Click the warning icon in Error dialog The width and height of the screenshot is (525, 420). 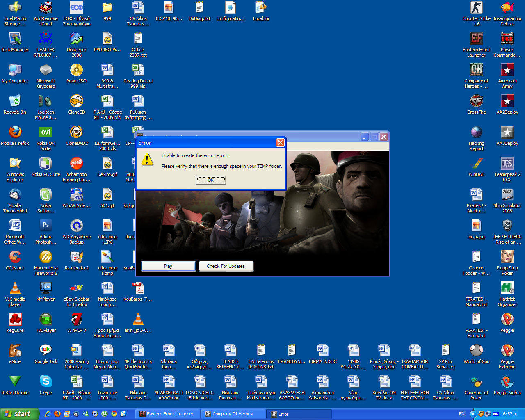point(147,160)
